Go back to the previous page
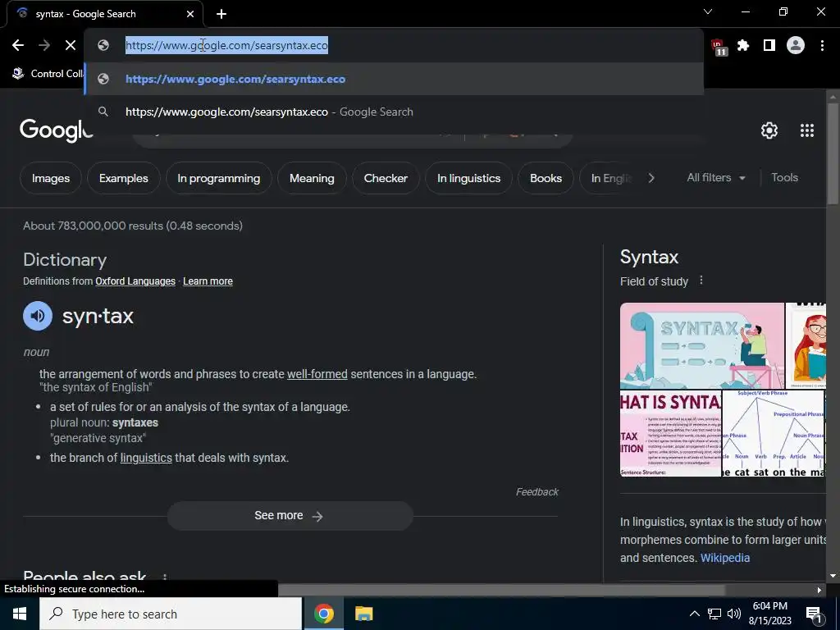The image size is (840, 630). click(18, 46)
